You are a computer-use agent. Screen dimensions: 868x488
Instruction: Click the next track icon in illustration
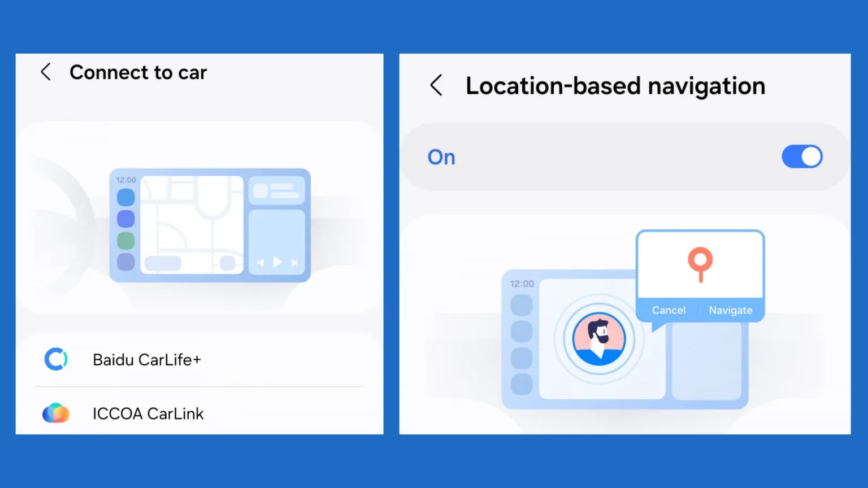pos(294,263)
